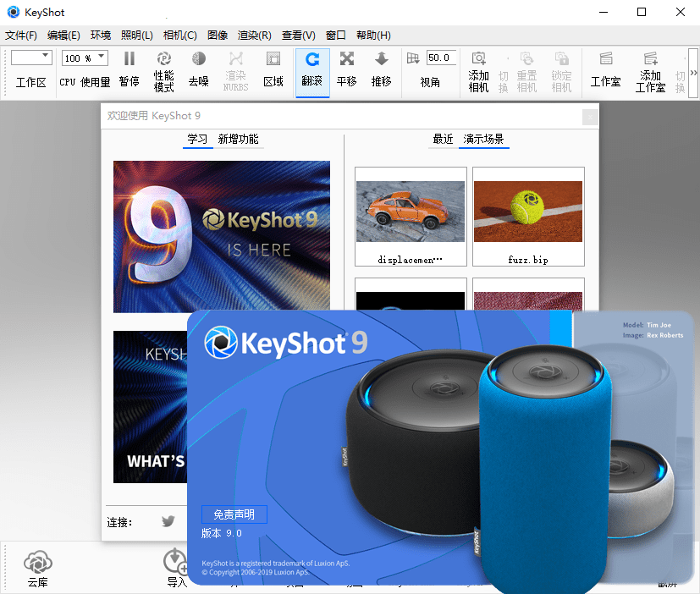Click KeyShot 9 IS HERE banner

222,235
